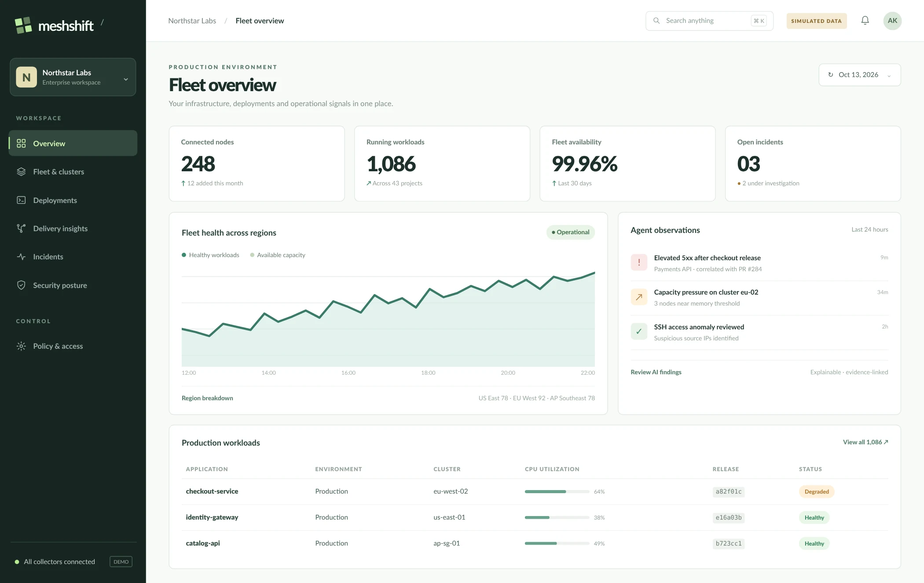The width and height of the screenshot is (924, 583).
Task: Click the green checkmark icon for SSH anomaly
Action: click(x=639, y=332)
